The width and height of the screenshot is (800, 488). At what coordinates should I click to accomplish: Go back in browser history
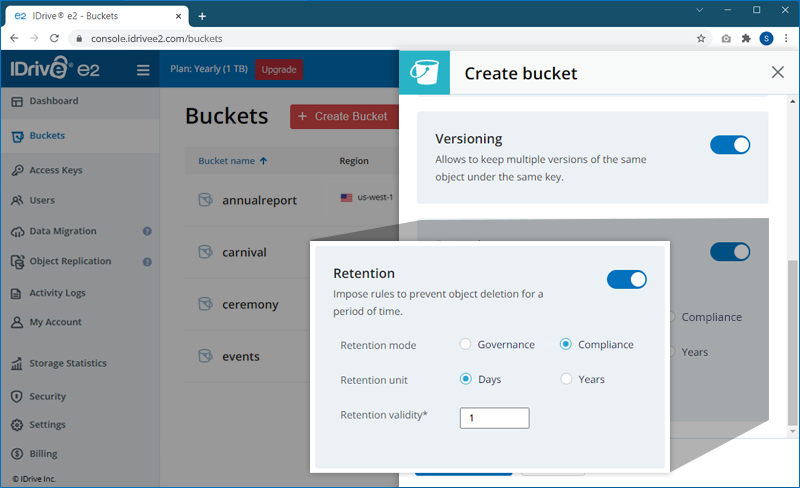tap(14, 38)
